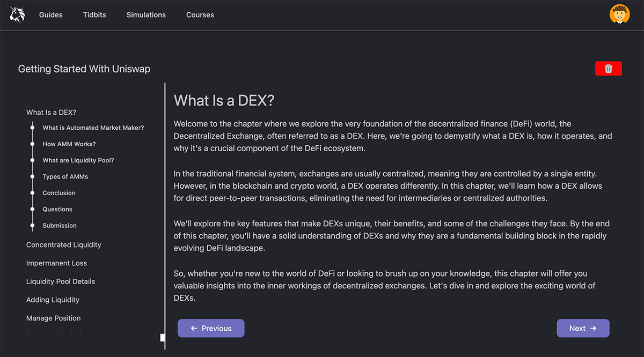Go to Tidbits in the top navigation
This screenshot has height=357, width=644.
(94, 15)
